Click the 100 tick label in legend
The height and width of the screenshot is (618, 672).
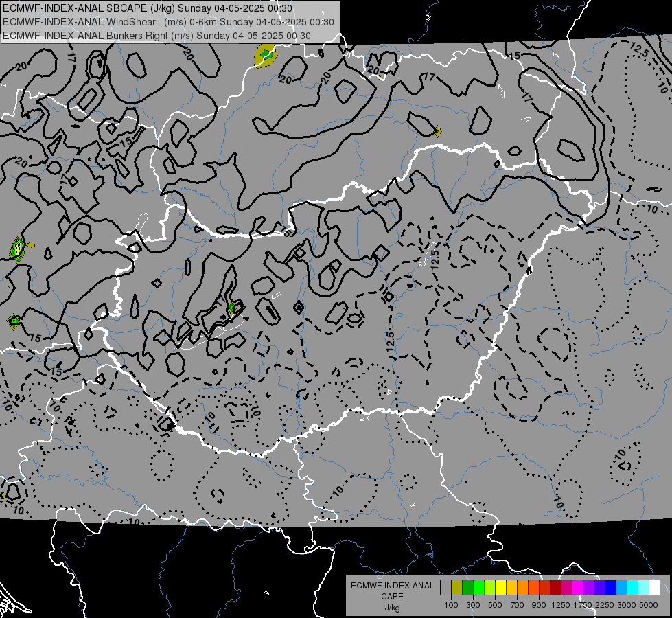(451, 605)
